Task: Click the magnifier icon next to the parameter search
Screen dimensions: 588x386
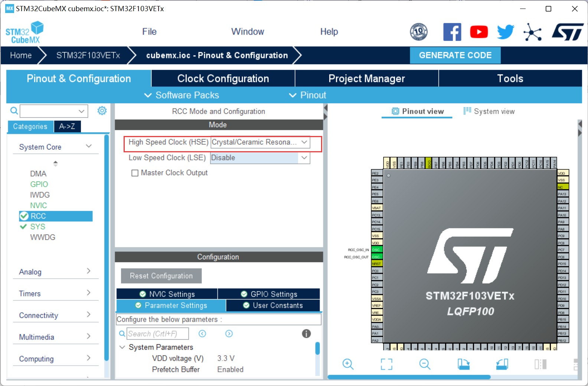Action: click(122, 334)
